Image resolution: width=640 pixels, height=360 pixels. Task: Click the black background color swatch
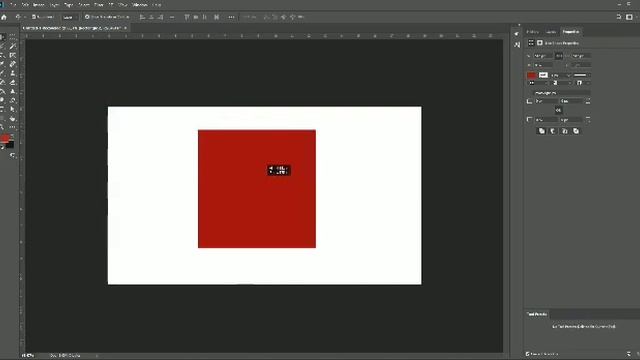pos(10,144)
